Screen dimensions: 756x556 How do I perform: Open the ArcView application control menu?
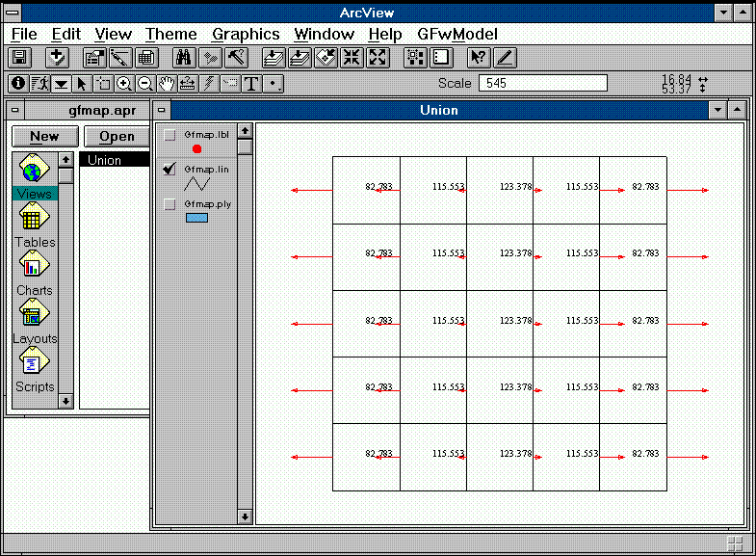tap(12, 12)
